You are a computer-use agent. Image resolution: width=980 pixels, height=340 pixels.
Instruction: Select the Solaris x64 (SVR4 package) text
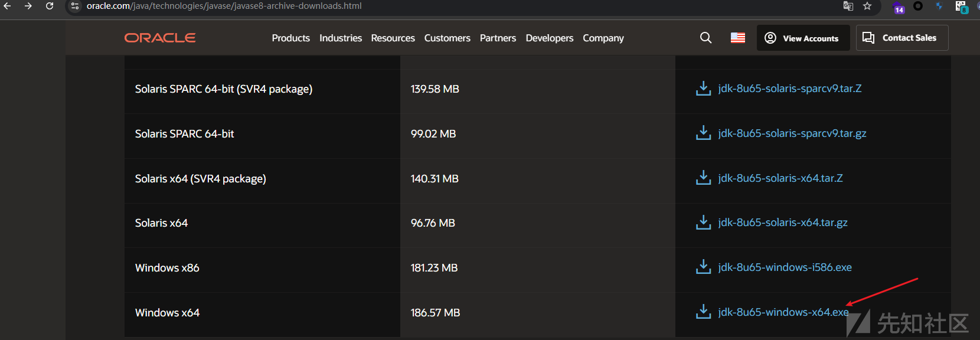pyautogui.click(x=200, y=179)
